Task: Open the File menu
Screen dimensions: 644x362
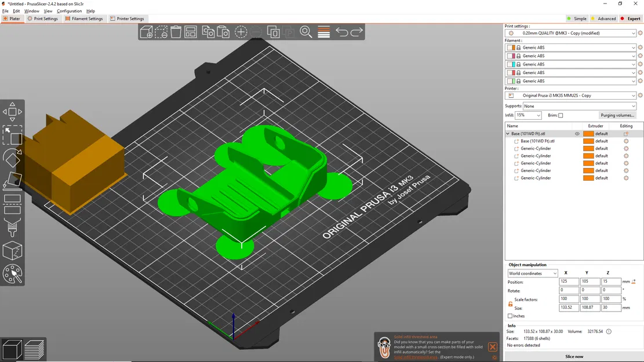Action: [x=5, y=11]
